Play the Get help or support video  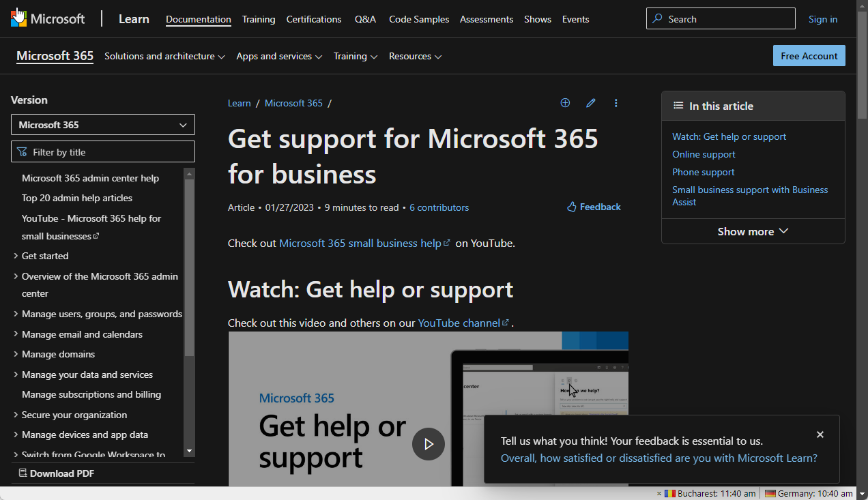(429, 444)
